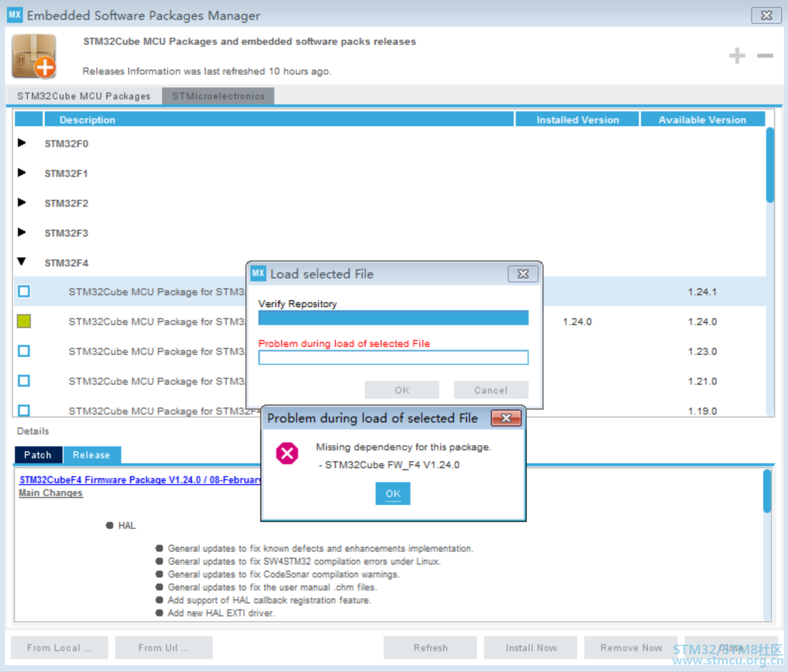788x672 pixels.
Task: Select the STM32F3 row label
Action: tap(67, 233)
